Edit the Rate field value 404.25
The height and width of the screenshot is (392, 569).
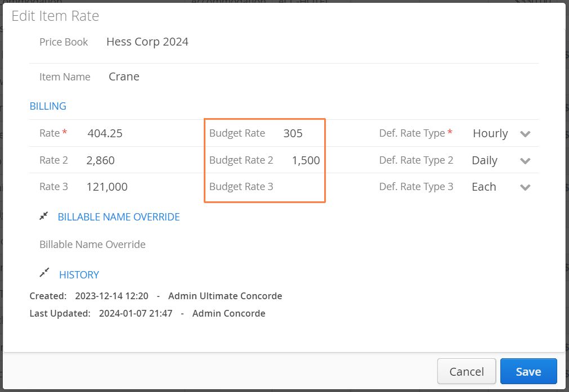click(105, 133)
